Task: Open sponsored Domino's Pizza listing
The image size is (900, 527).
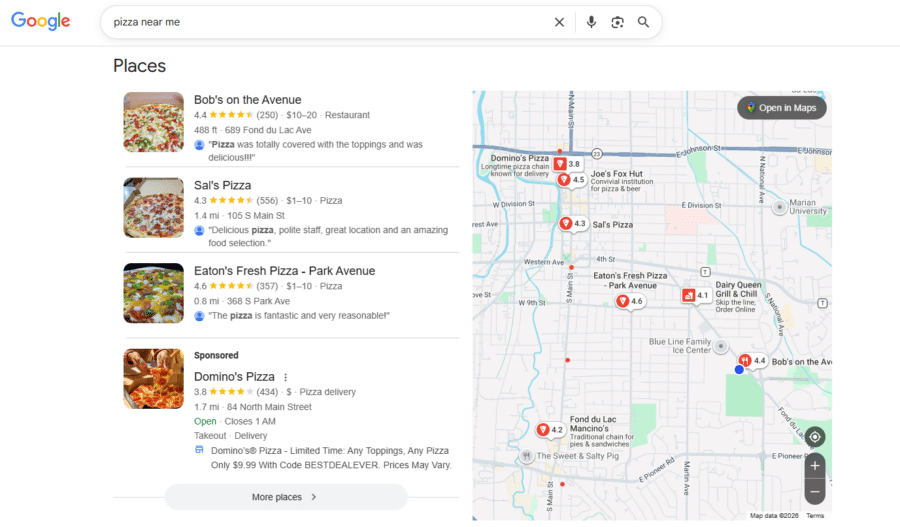Action: point(234,377)
